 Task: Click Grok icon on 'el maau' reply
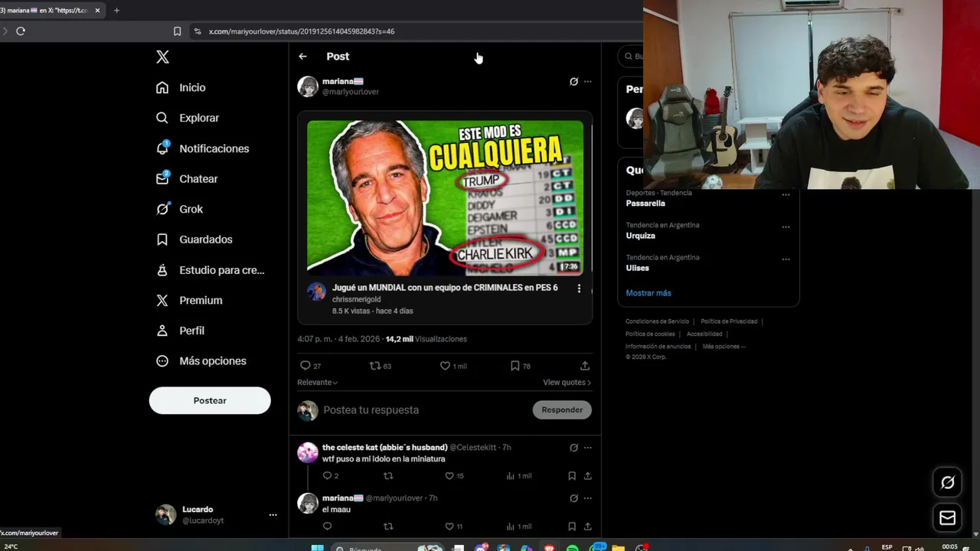pos(573,498)
